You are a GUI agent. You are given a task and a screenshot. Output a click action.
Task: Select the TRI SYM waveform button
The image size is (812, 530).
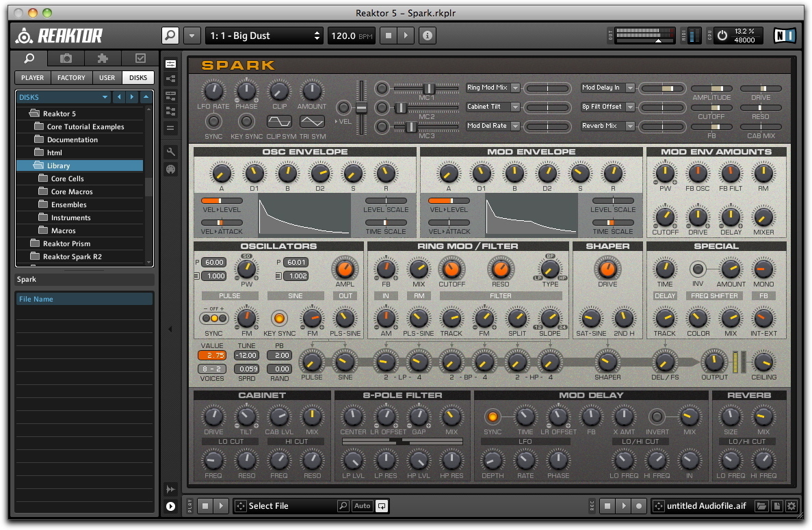312,122
